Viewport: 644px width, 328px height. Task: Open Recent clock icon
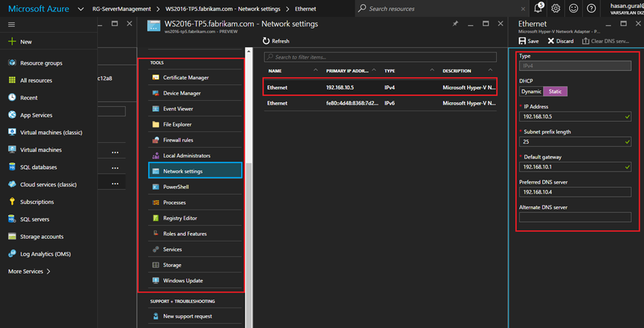(12, 97)
